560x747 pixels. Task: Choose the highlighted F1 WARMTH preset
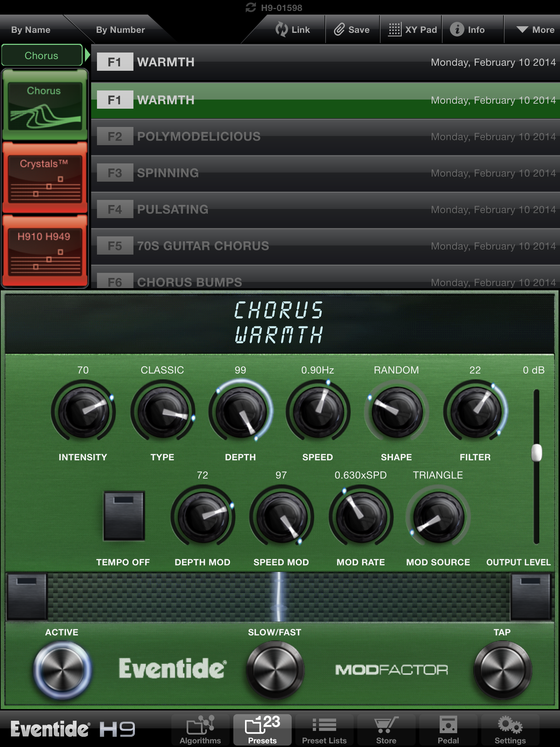click(325, 100)
